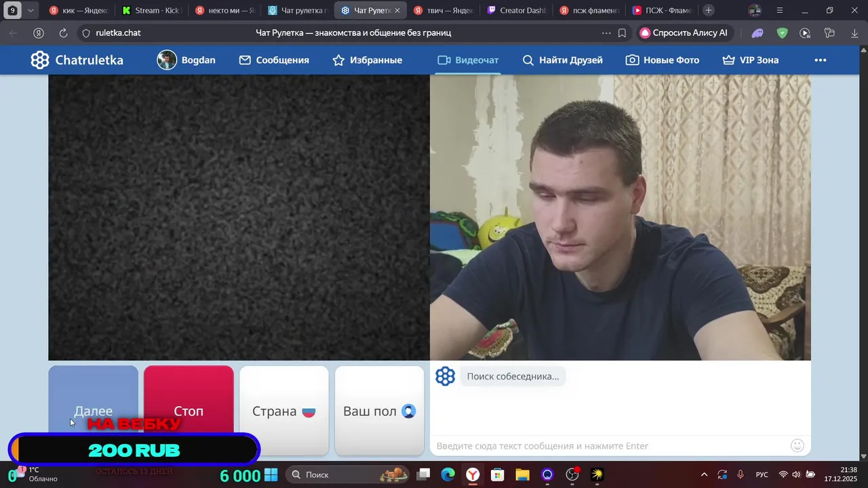The image size is (868, 488).
Task: Open the Ваш пол gender selector
Action: pyautogui.click(x=380, y=410)
